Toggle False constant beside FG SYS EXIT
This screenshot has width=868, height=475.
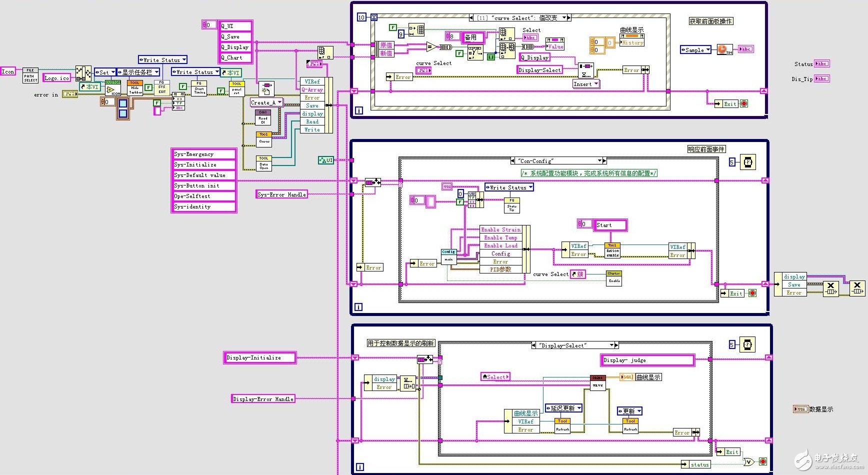pyautogui.click(x=148, y=87)
